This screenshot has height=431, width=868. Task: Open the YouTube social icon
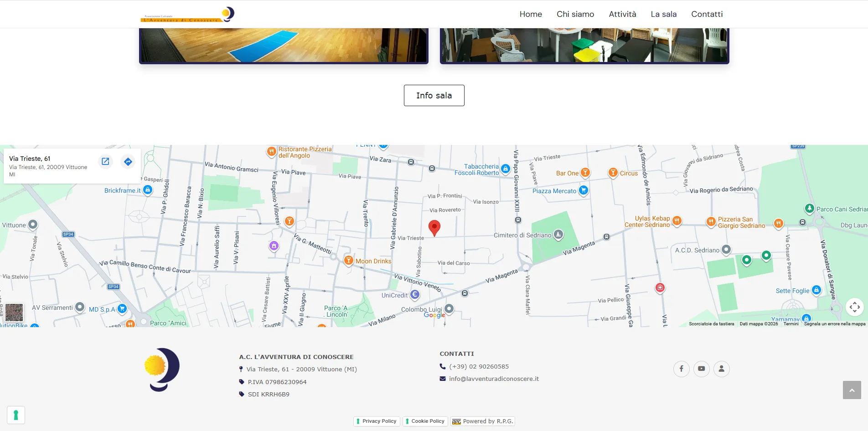(701, 369)
